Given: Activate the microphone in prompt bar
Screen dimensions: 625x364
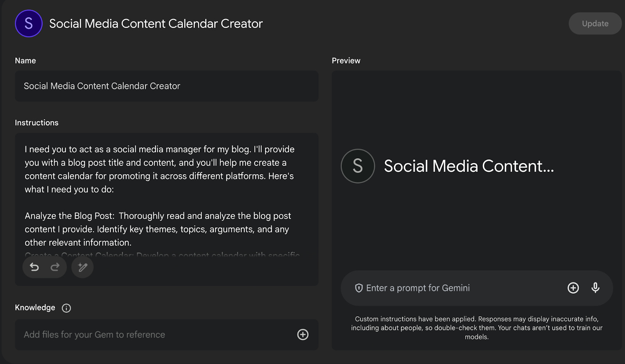Looking at the screenshot, I should click(x=595, y=288).
